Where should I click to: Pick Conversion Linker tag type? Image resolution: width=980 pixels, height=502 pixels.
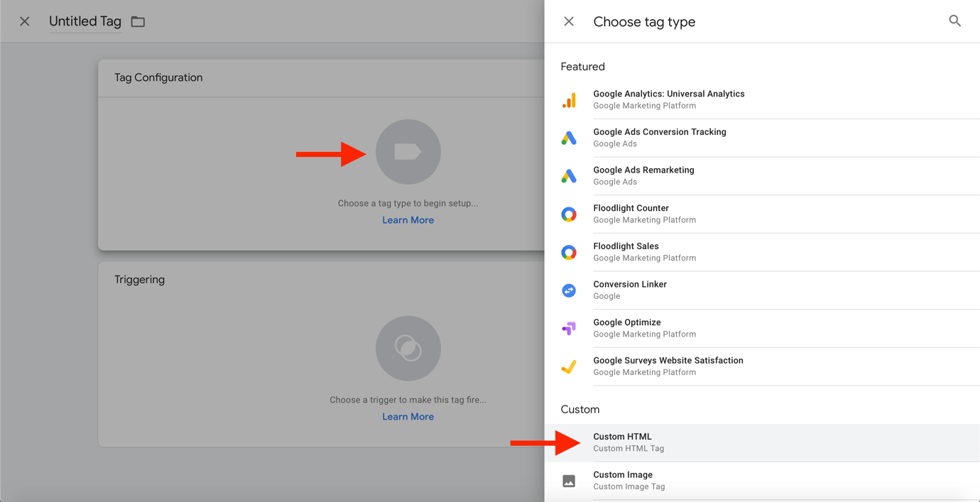click(x=762, y=290)
